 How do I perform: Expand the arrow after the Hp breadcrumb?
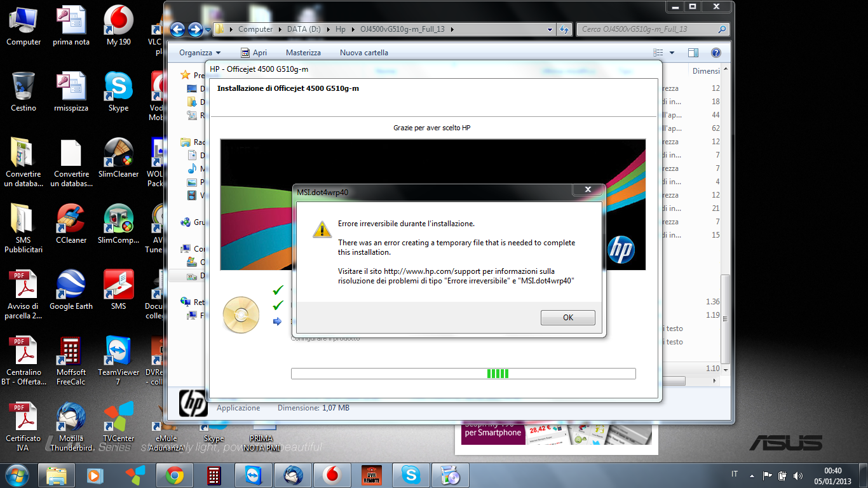[352, 30]
